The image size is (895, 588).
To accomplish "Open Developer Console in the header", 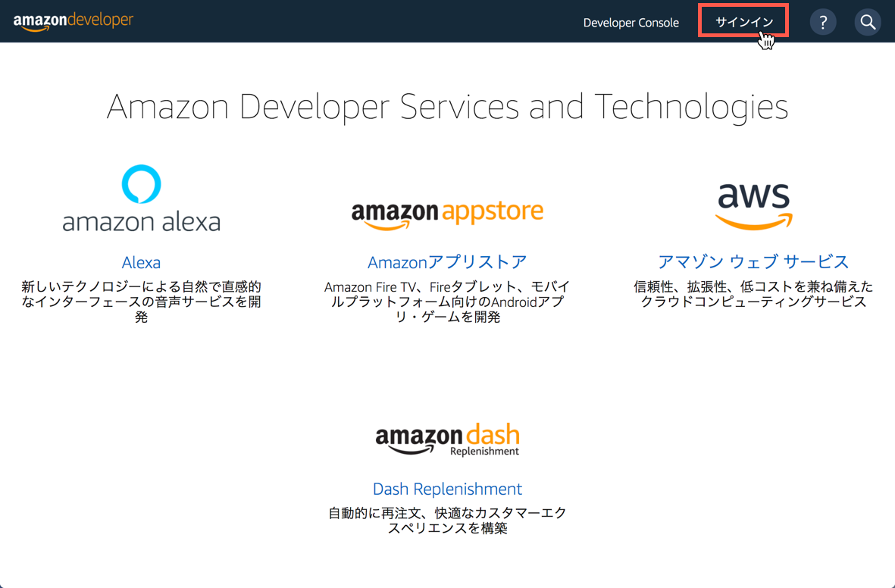I will click(631, 23).
